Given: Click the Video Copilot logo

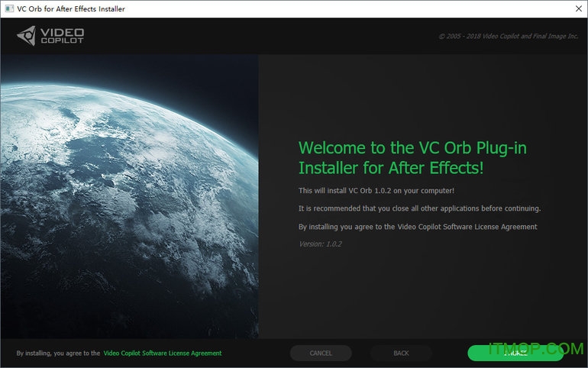Looking at the screenshot, I should click(50, 36).
